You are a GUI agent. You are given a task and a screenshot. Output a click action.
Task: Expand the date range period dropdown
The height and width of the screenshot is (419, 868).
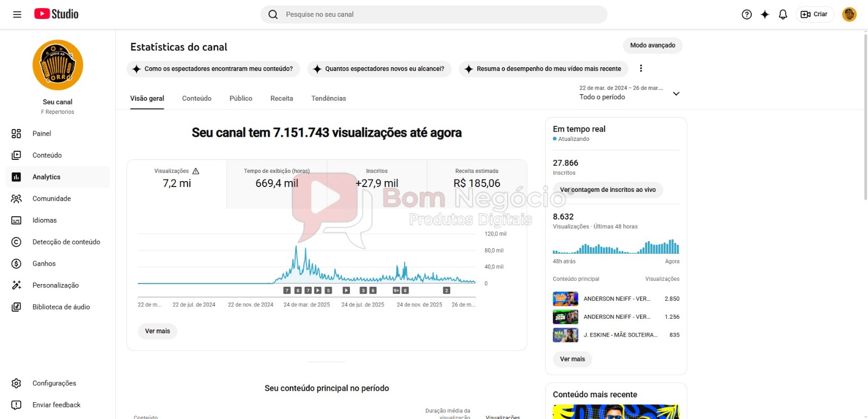[676, 94]
